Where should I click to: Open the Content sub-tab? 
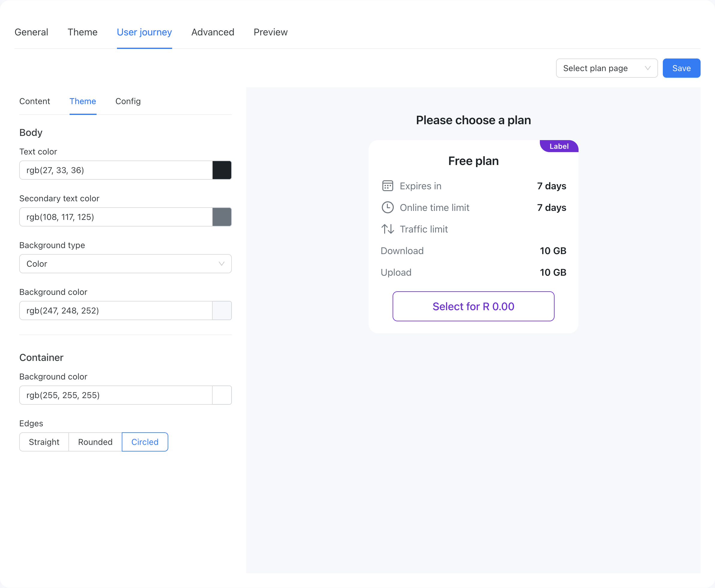pos(34,101)
